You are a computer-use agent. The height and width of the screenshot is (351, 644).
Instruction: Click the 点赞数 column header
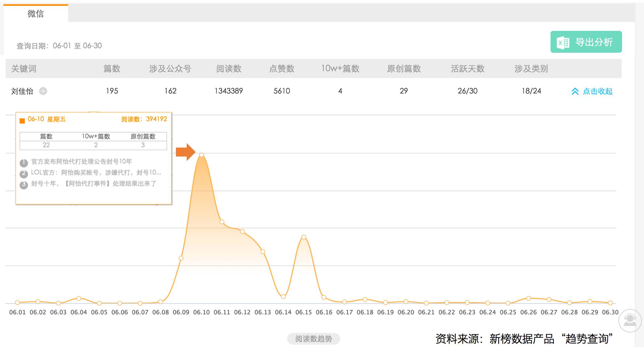(x=282, y=68)
